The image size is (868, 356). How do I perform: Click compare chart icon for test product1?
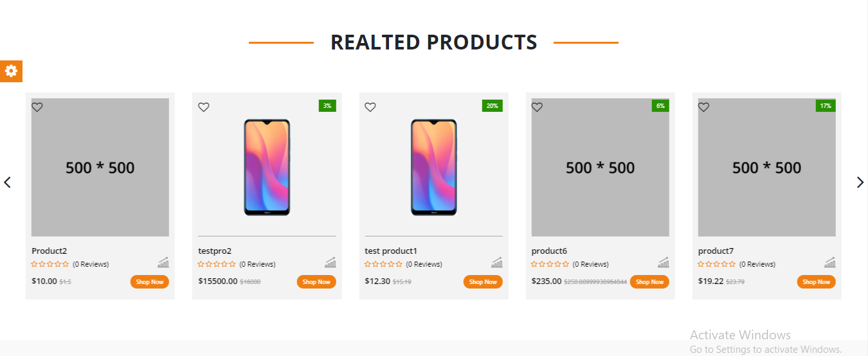pyautogui.click(x=497, y=262)
